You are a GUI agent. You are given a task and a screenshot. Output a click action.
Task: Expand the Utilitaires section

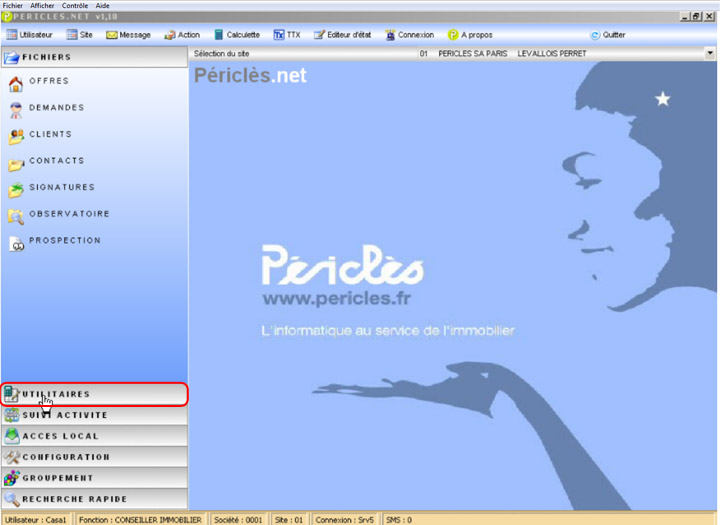coord(94,394)
